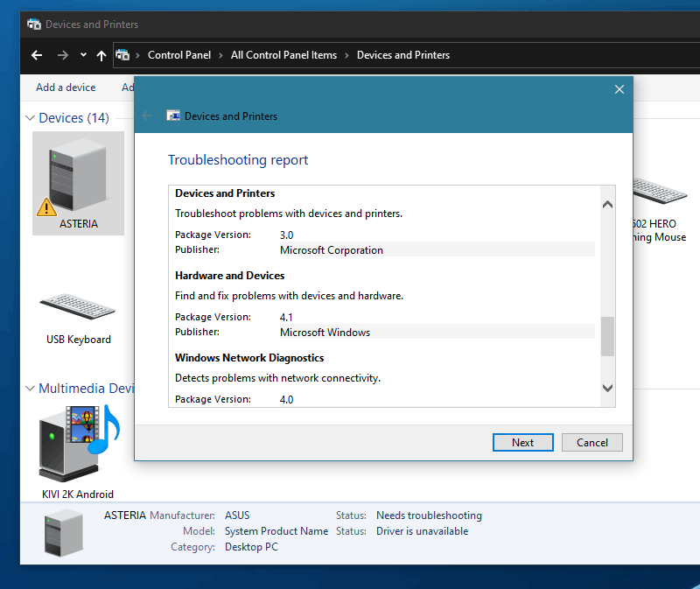Image resolution: width=700 pixels, height=589 pixels.
Task: Click the Package Version 4.0 value
Action: (287, 399)
